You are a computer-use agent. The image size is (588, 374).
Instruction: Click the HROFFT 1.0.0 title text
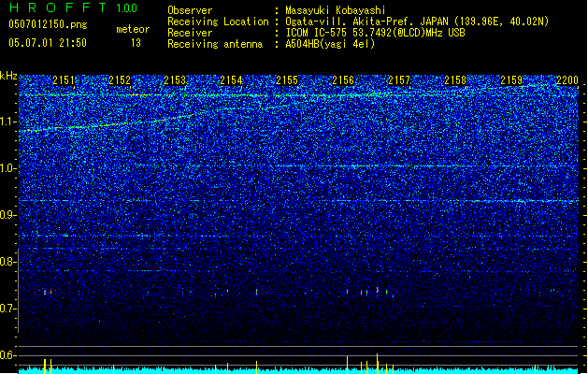tap(73, 7)
